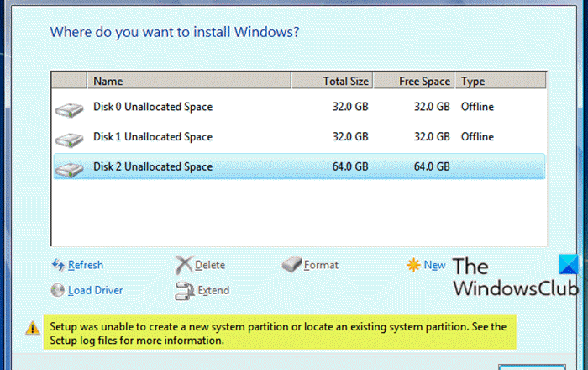Click the New partition link

pos(434,265)
